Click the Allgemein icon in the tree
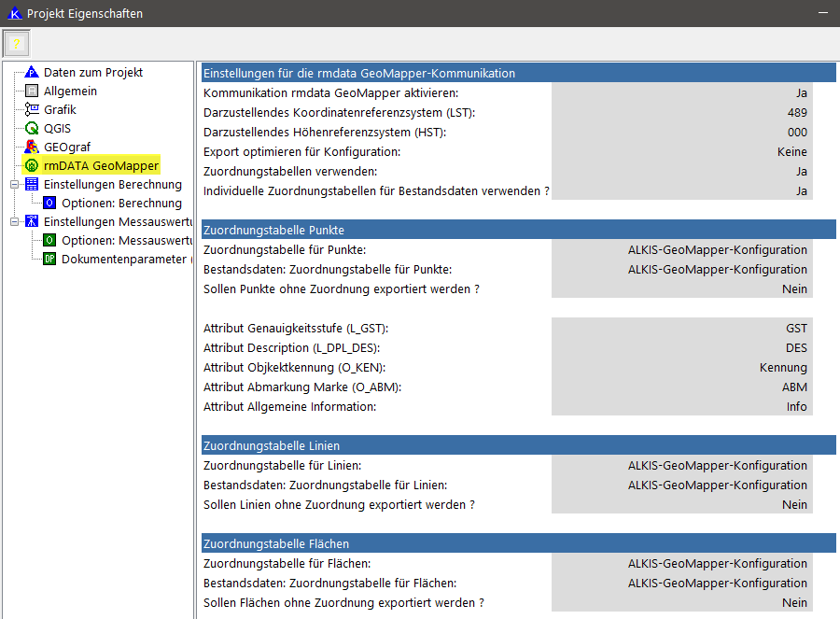840x619 pixels. point(32,91)
